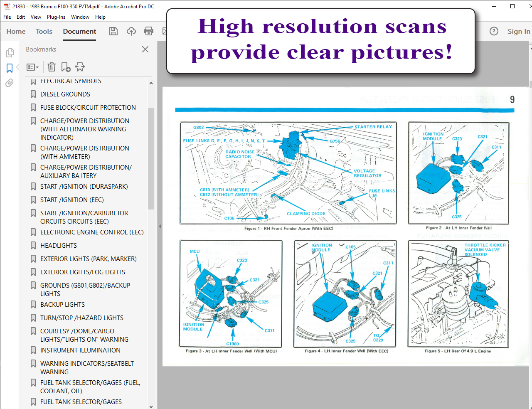Click the bookmarks panel scrollbar thumb
Screen dimensions: 532x409
click(151, 159)
